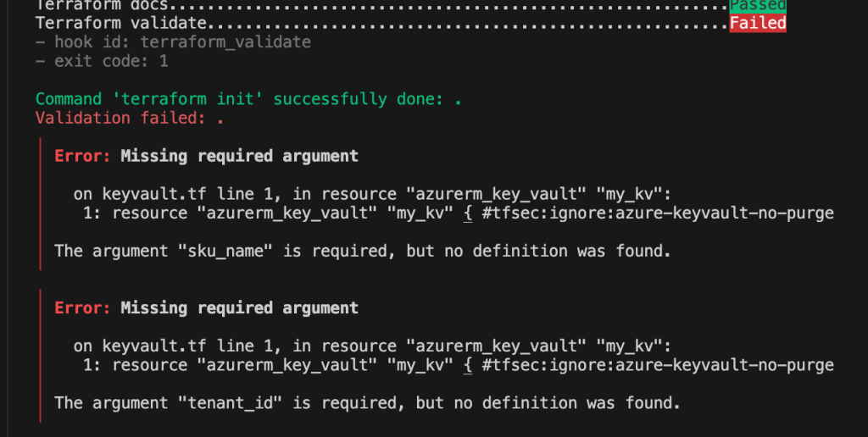
Task: Click the 'exit code: 1' line
Action: pyautogui.click(x=102, y=61)
